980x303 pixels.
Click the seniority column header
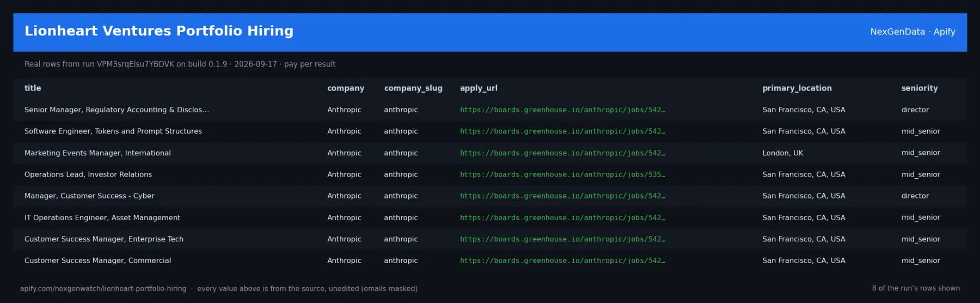point(920,88)
